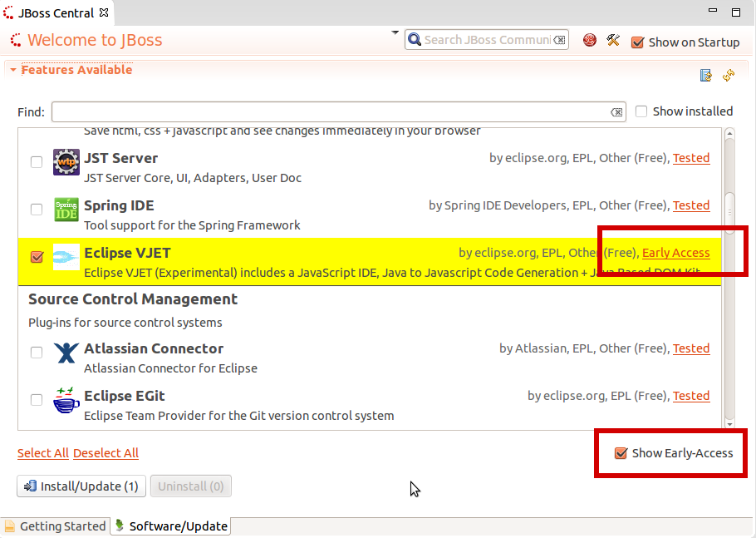Viewport: 756px width, 538px height.
Task: Click the Atlassian Connector star icon
Action: pyautogui.click(x=66, y=352)
